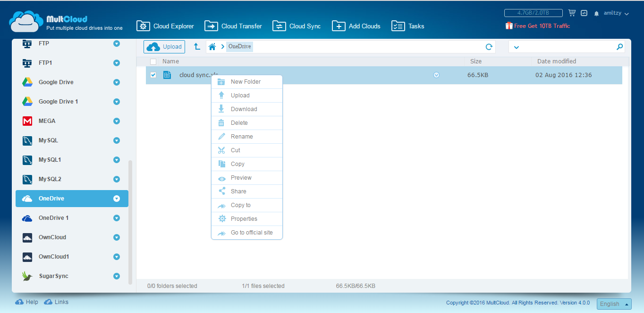This screenshot has width=644, height=313.
Task: Choose Go to official site
Action: click(247, 233)
